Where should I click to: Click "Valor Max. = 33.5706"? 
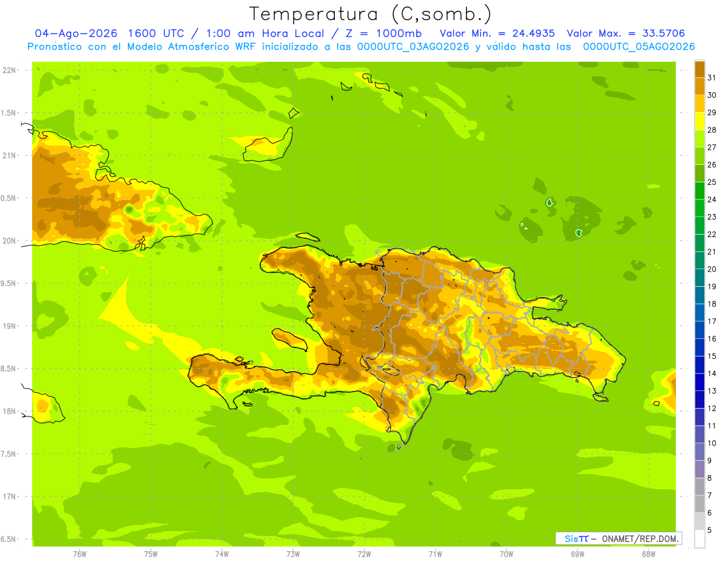point(625,33)
